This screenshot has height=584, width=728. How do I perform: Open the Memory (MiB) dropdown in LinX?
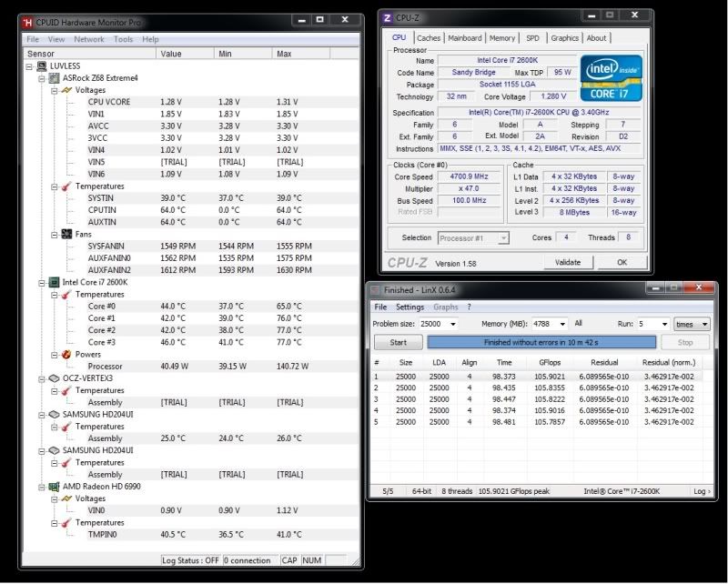(562, 324)
